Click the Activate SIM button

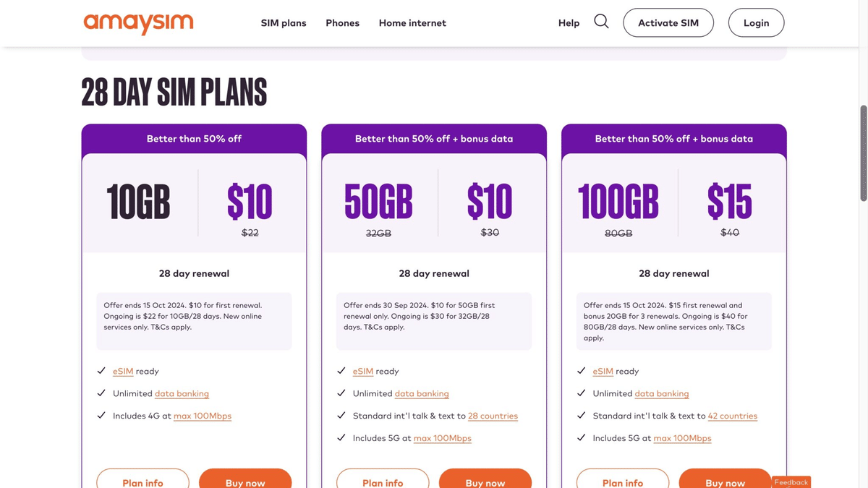[x=668, y=23]
